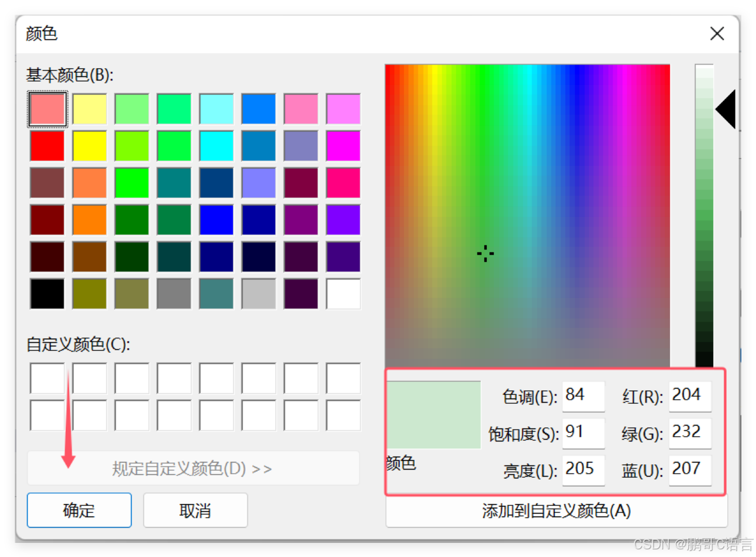Pick the white basic color swatch
Image resolution: width=756 pixels, height=557 pixels.
tap(343, 293)
